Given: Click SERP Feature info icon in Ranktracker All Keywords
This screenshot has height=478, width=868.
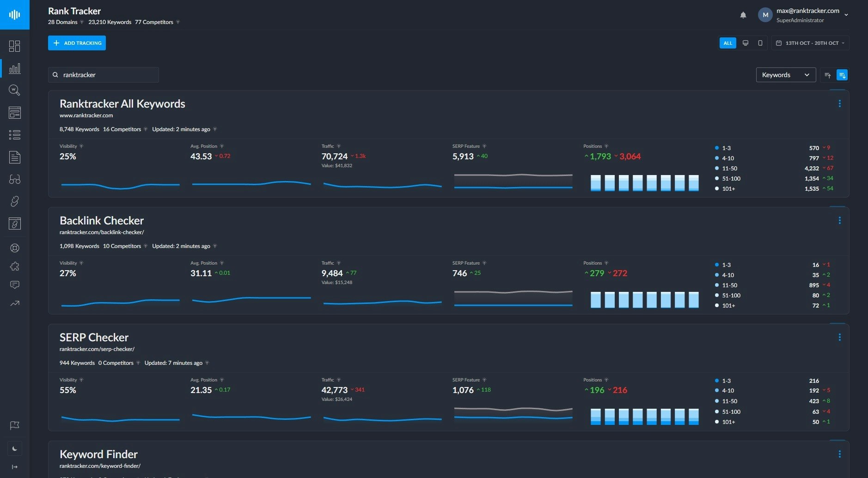Looking at the screenshot, I should coord(484,146).
